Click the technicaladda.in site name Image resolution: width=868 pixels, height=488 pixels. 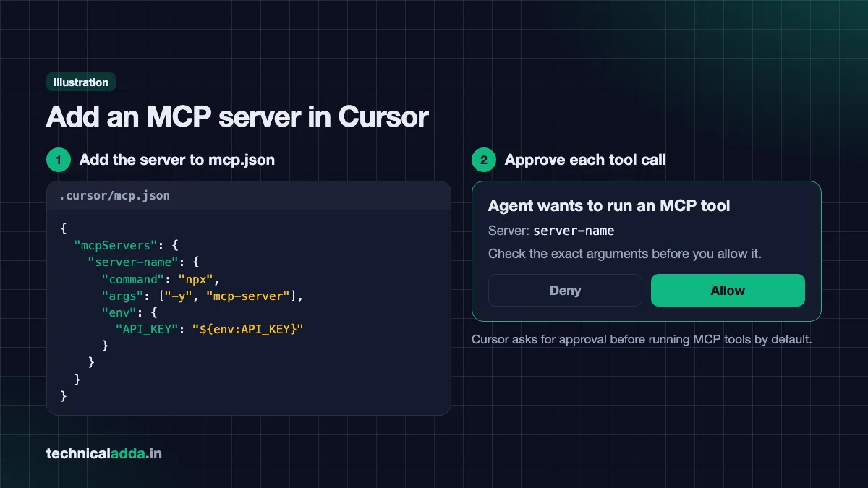[104, 454]
